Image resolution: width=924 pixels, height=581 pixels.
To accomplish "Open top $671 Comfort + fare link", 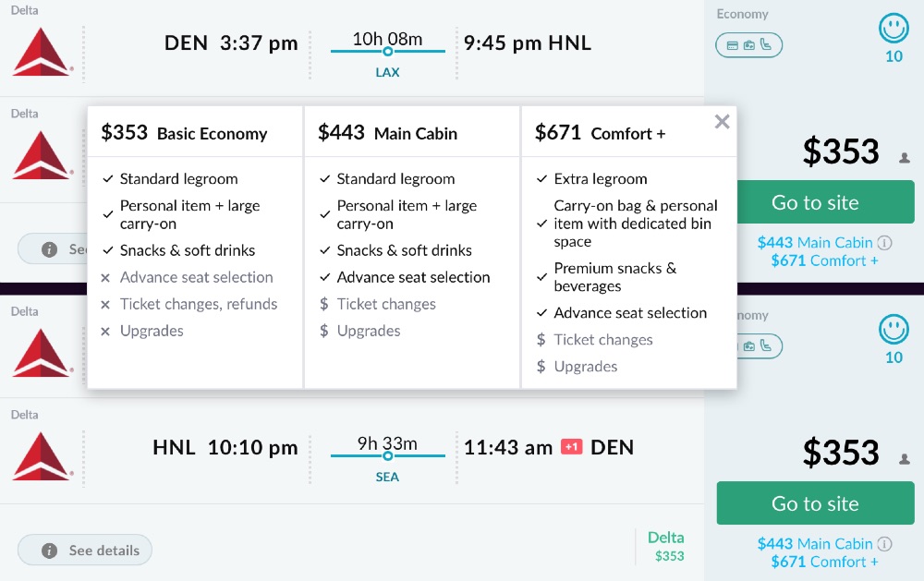I will 824,260.
